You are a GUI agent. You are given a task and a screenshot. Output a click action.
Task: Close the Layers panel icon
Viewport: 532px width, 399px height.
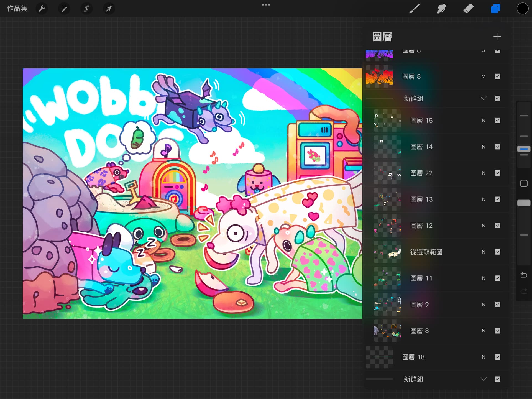pyautogui.click(x=495, y=9)
